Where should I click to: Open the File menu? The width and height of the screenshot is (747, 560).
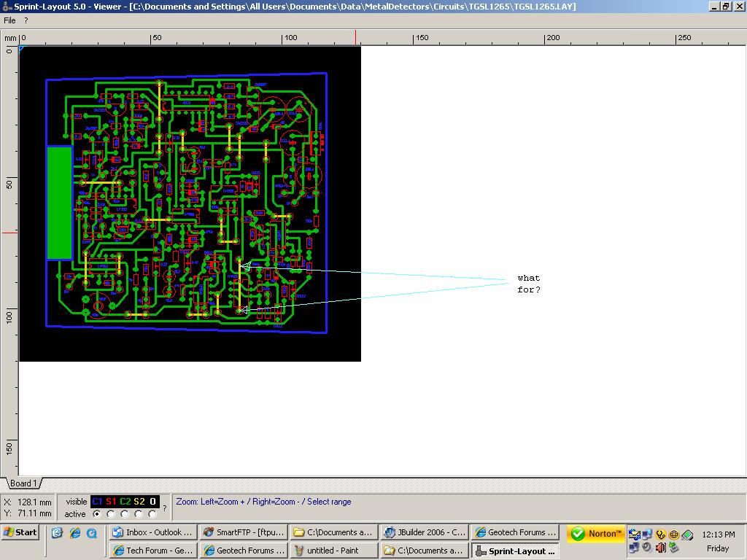(9, 20)
